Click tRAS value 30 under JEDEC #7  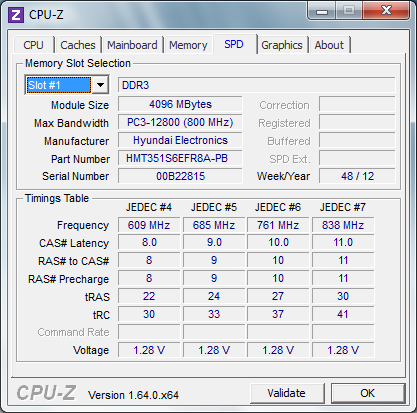[343, 296]
